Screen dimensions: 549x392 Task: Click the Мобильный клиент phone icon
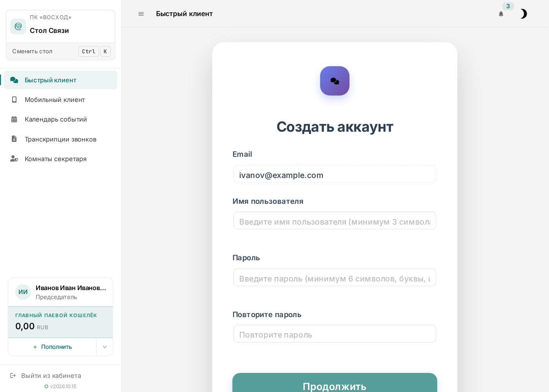click(14, 100)
